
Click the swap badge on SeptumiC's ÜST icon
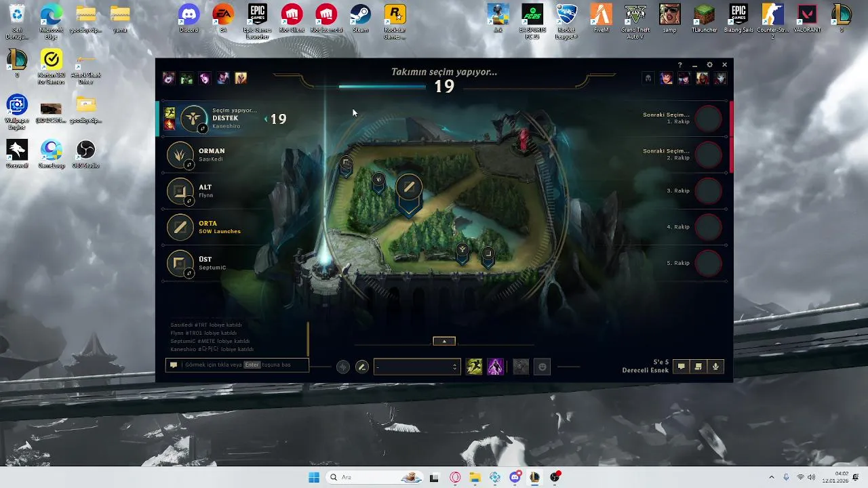[x=189, y=272]
